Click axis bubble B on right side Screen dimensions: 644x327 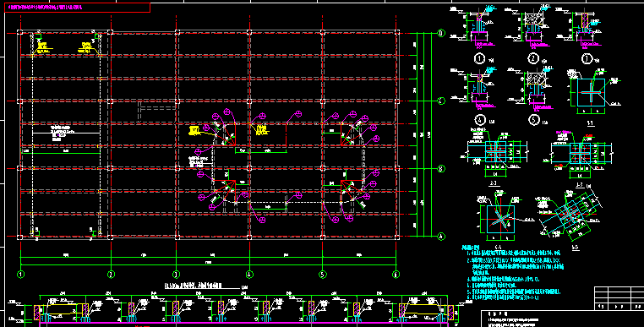(441, 168)
